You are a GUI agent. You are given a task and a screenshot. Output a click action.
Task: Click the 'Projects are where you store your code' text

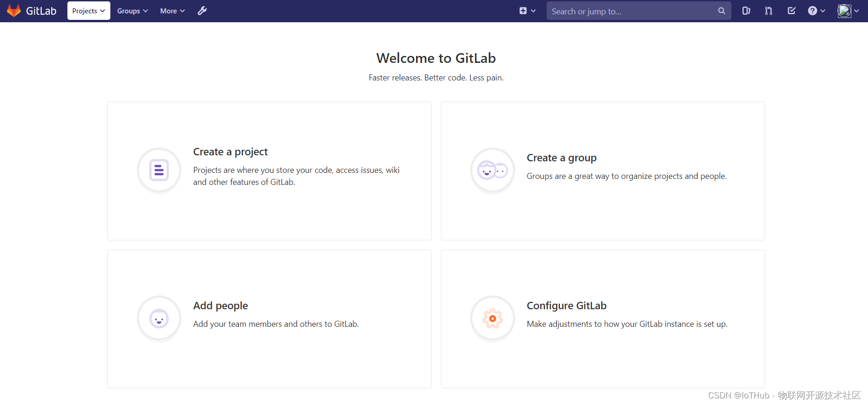coord(296,176)
